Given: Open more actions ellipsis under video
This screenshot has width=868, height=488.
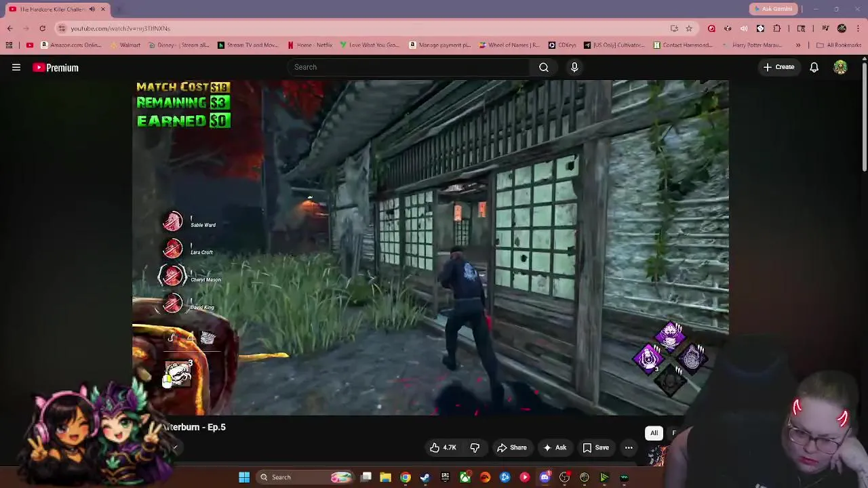Looking at the screenshot, I should (629, 447).
